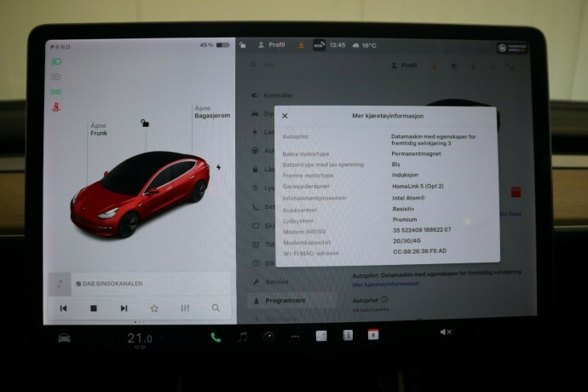Image resolution: width=588 pixels, height=392 pixels.
Task: Stop the DAB radio playback
Action: pos(94,308)
